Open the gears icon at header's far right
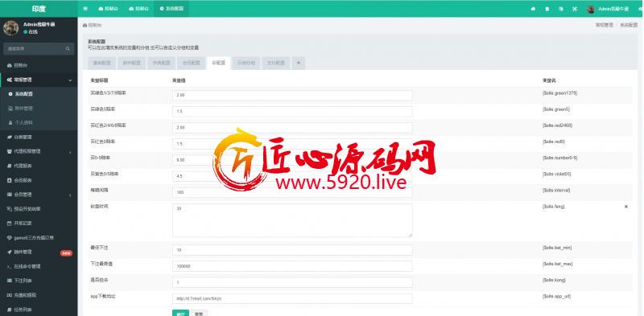 [641, 9]
